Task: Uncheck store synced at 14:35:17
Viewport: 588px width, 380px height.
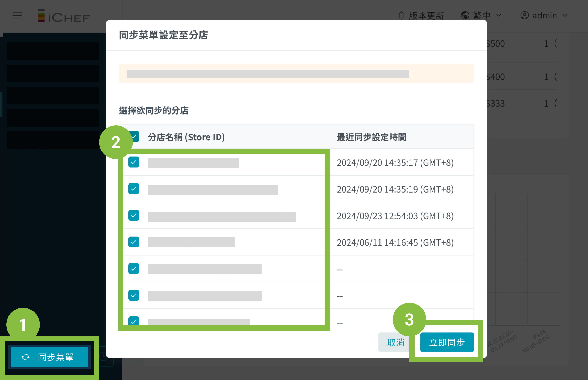Action: click(134, 162)
